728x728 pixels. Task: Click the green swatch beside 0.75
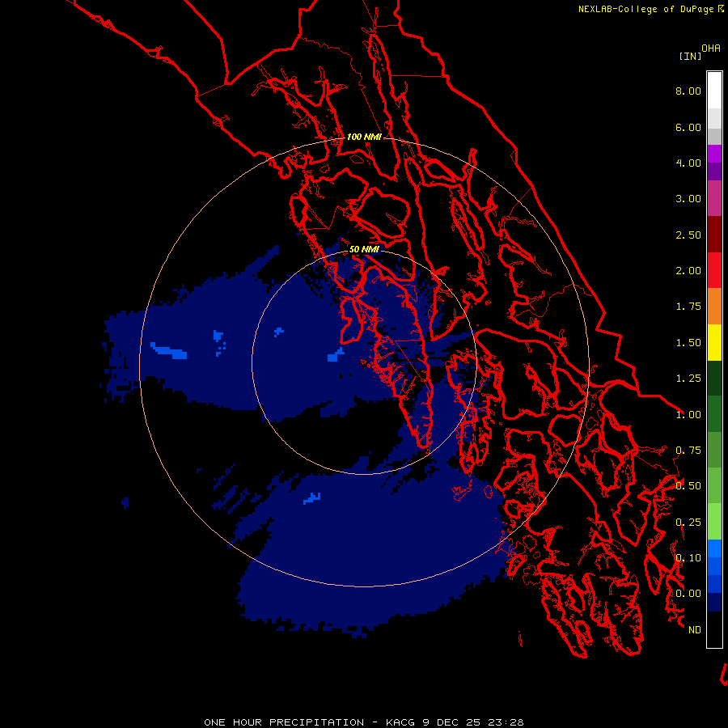click(714, 450)
